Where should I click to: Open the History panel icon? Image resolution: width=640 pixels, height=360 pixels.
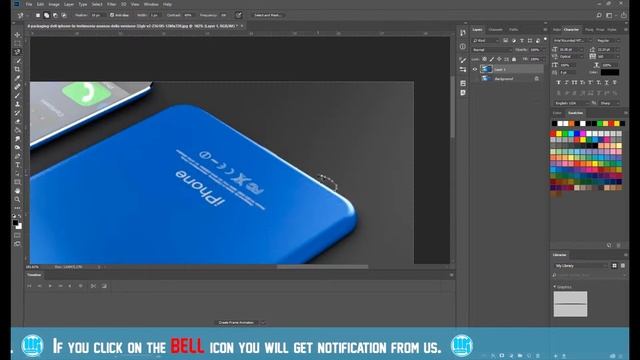[x=462, y=33]
